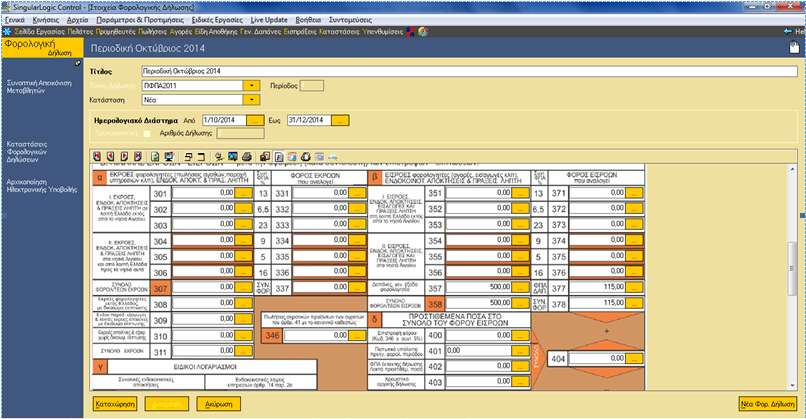
Task: Click the snowflake icon before Σελίδα Εργασίας
Action: (x=7, y=31)
